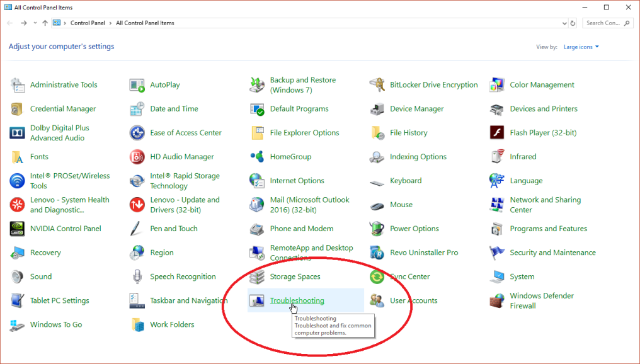Open the View by Large icons dropdown
Viewport: 640px width, 364px height.
[x=579, y=47]
